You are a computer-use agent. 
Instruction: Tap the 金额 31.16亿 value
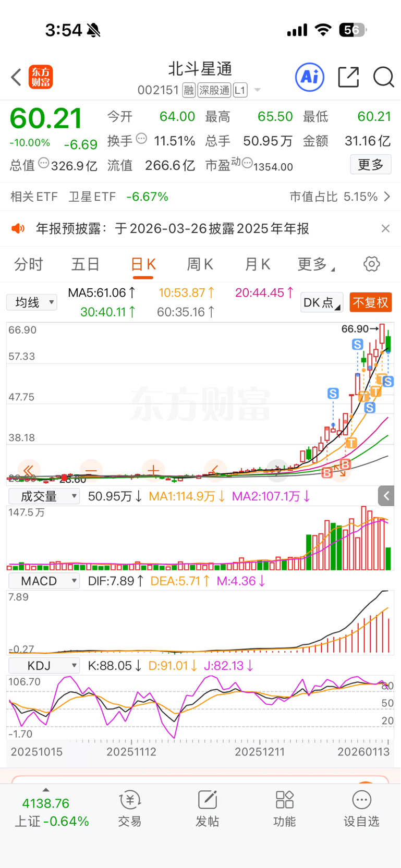click(x=367, y=141)
